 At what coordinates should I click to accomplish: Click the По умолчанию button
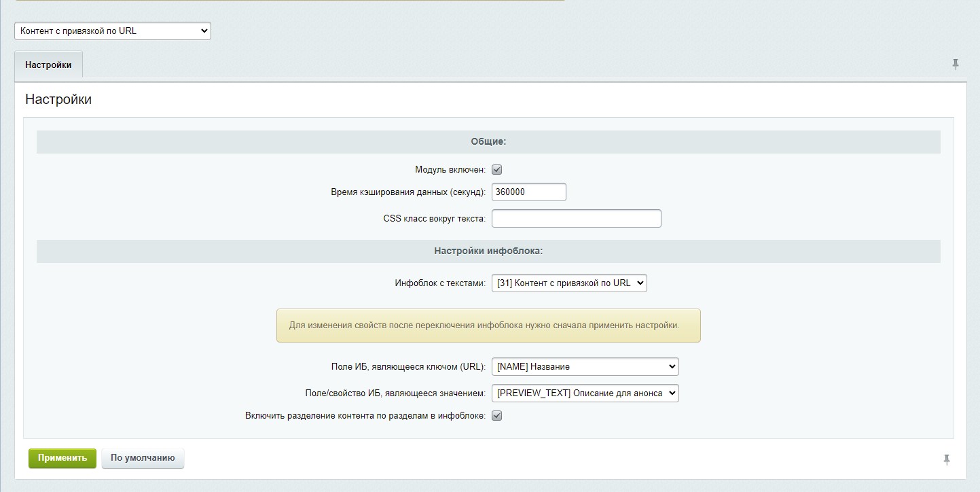click(x=143, y=459)
